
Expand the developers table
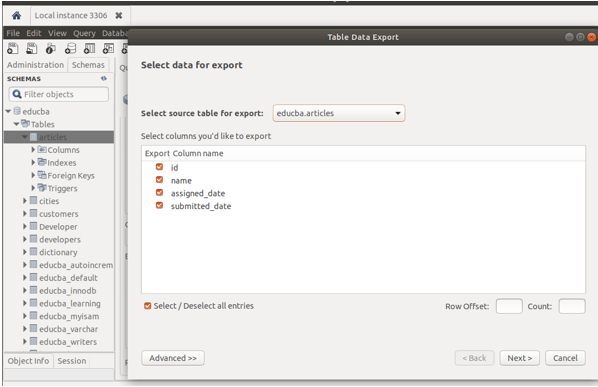(x=25, y=239)
